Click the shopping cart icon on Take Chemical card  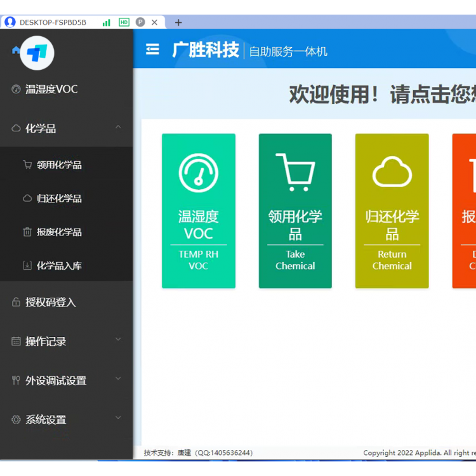point(295,171)
